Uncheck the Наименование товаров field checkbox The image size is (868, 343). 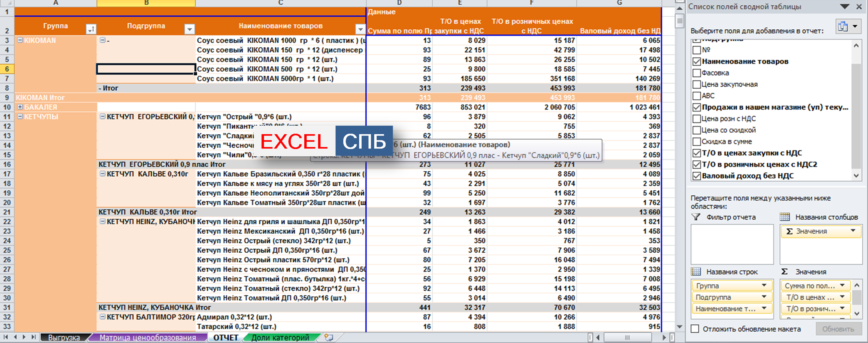tap(696, 62)
